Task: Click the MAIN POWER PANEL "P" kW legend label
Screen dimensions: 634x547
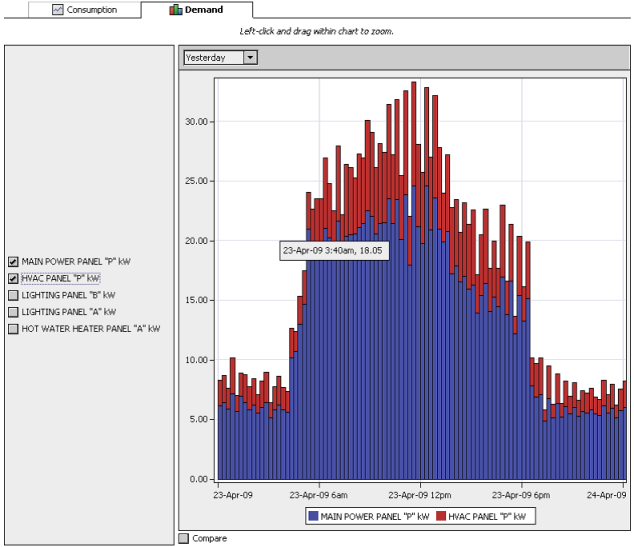Action: pyautogui.click(x=375, y=517)
